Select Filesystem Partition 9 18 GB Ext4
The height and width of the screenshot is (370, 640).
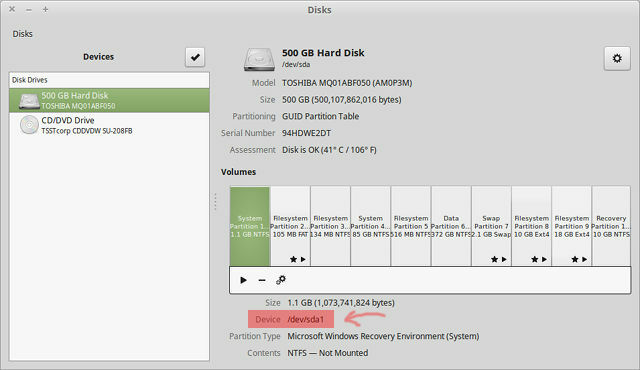tap(571, 226)
